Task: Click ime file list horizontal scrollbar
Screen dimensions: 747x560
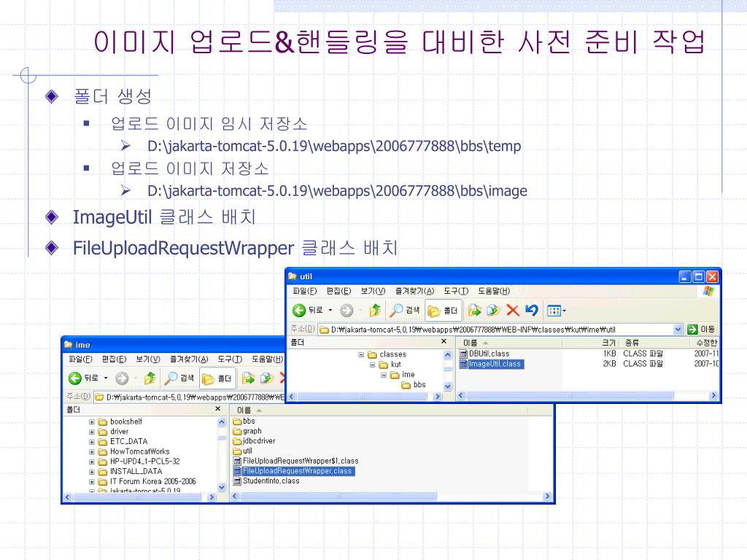Action: coord(338,497)
